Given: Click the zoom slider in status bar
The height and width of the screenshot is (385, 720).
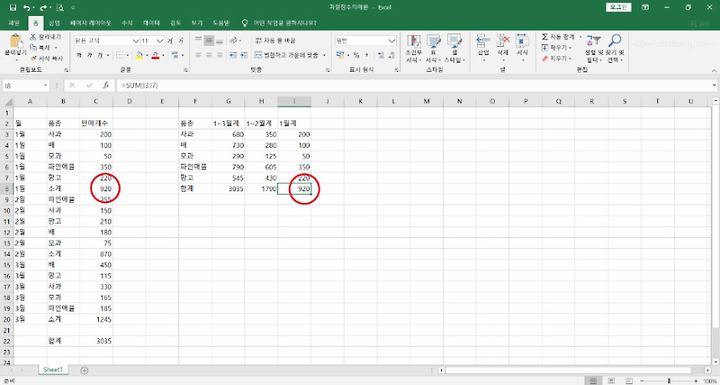Looking at the screenshot, I should [x=669, y=381].
